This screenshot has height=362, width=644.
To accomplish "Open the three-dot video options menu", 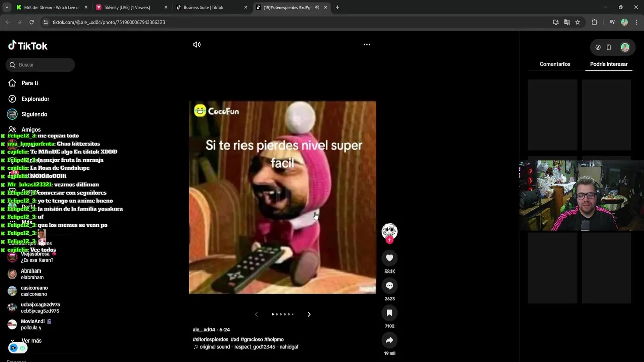I will 367,44.
